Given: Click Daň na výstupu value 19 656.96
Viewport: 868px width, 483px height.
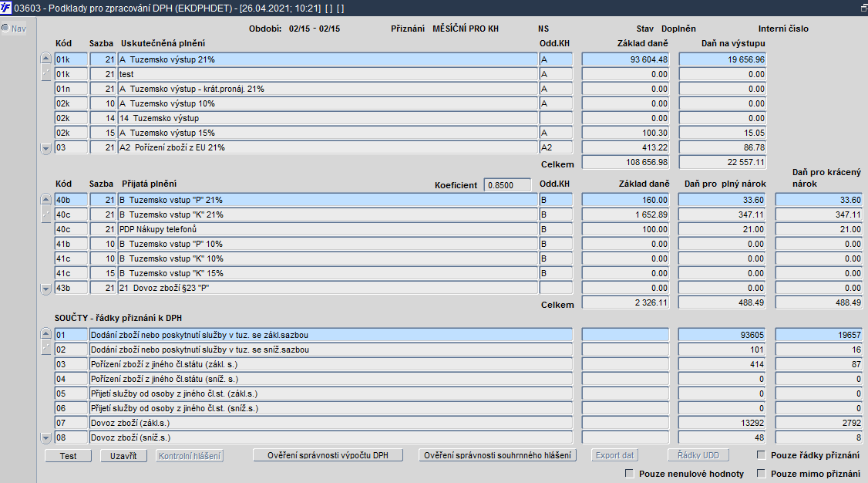Looking at the screenshot, I should coord(722,59).
